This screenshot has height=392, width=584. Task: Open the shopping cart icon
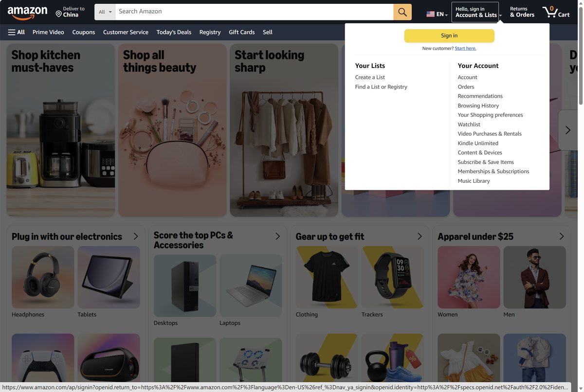(x=556, y=12)
